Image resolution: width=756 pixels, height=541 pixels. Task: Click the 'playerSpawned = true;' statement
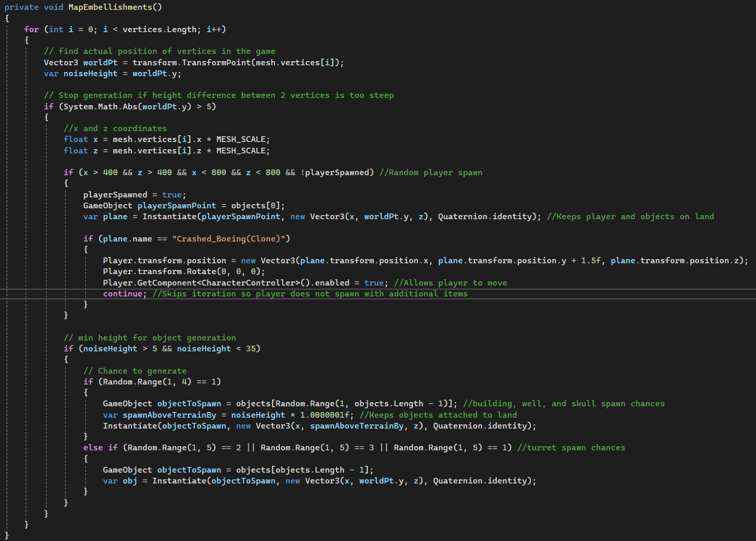[x=135, y=195]
